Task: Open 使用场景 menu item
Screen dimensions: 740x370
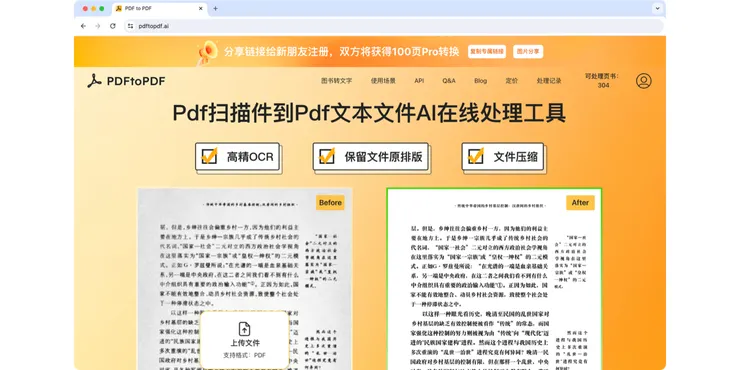Action: (383, 81)
